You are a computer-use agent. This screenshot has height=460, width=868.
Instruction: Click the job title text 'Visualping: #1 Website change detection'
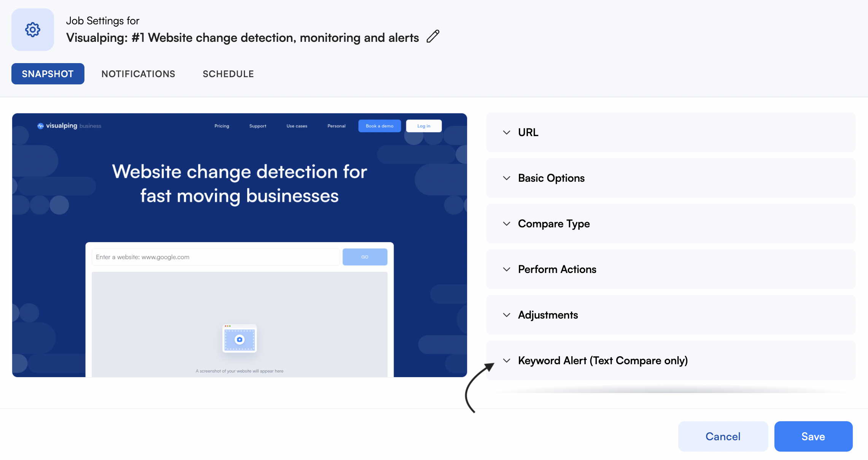(243, 38)
